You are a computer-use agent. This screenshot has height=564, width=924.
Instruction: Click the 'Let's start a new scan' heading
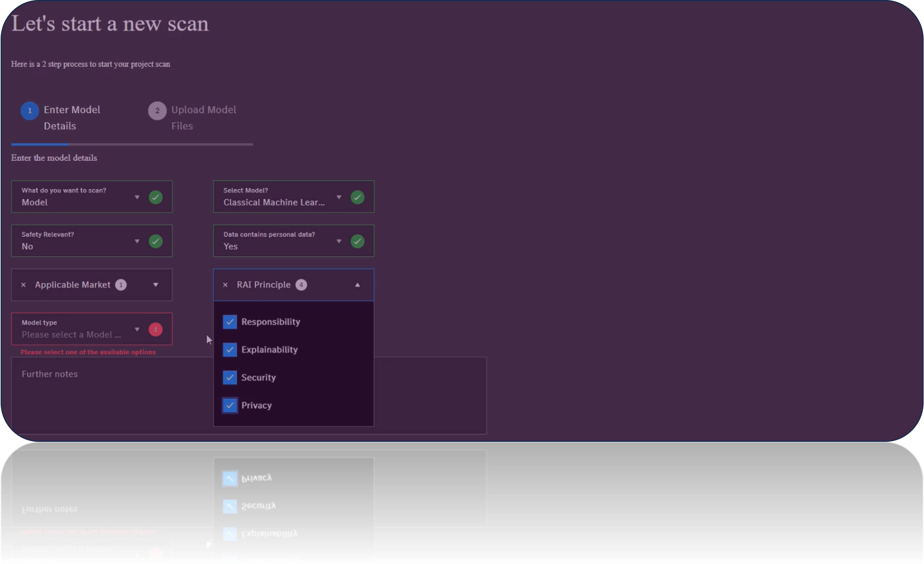tap(110, 24)
